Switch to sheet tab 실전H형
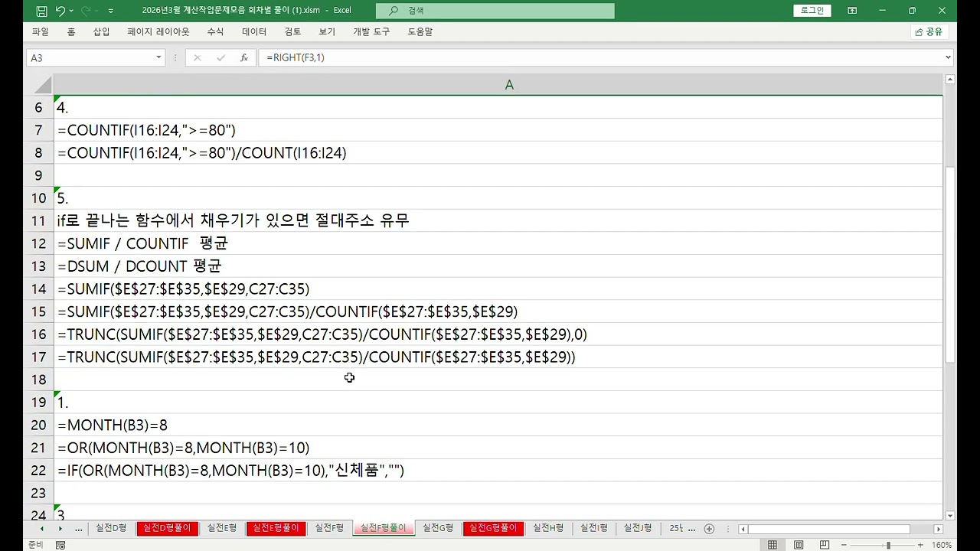980x551 pixels. (x=548, y=528)
